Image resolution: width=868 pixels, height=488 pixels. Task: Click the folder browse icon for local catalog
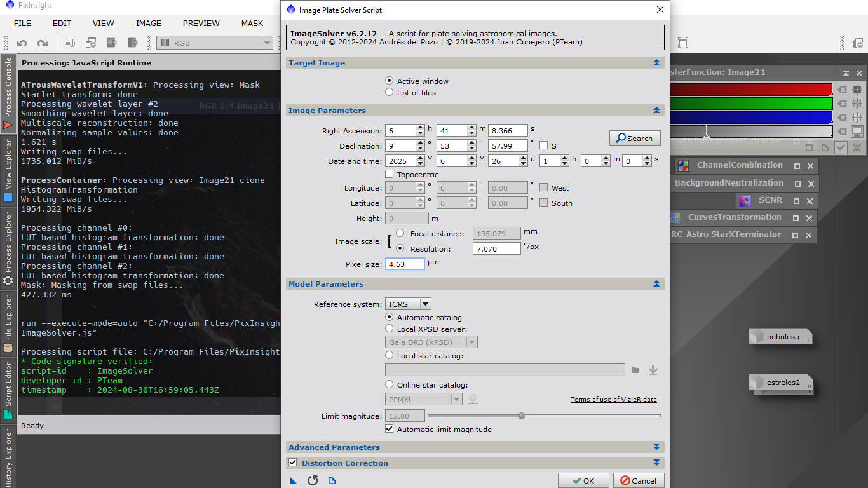coord(635,370)
